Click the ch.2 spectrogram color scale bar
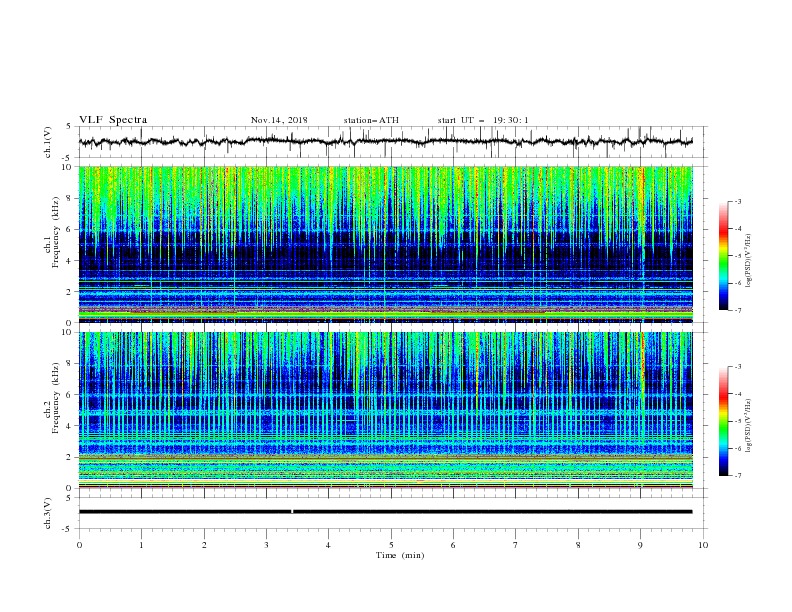792x612 pixels. click(x=724, y=421)
